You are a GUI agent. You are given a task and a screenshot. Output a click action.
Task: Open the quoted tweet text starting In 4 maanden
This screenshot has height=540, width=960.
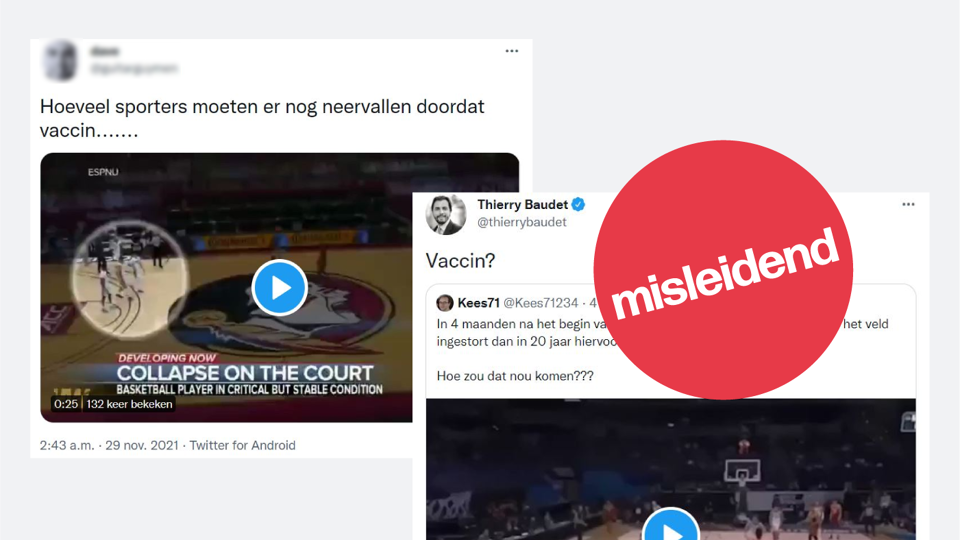tap(662, 350)
